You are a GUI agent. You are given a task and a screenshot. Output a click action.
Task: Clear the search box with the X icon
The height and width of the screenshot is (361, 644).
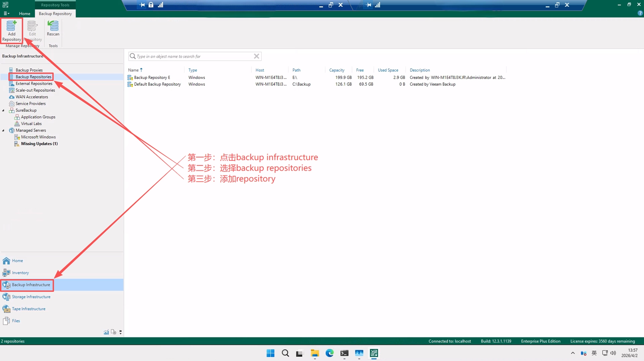coord(257,57)
